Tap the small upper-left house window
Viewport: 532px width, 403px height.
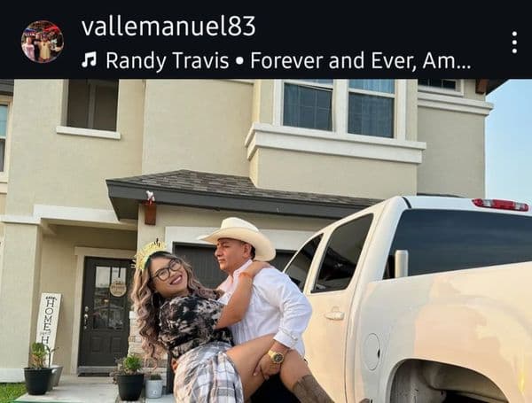click(92, 105)
